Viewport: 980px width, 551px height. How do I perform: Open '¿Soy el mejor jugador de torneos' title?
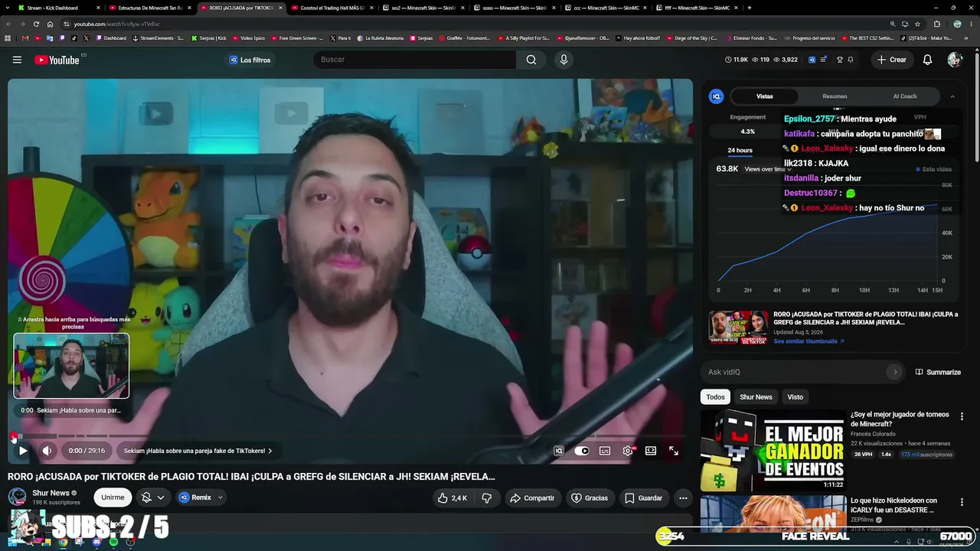[x=900, y=419]
